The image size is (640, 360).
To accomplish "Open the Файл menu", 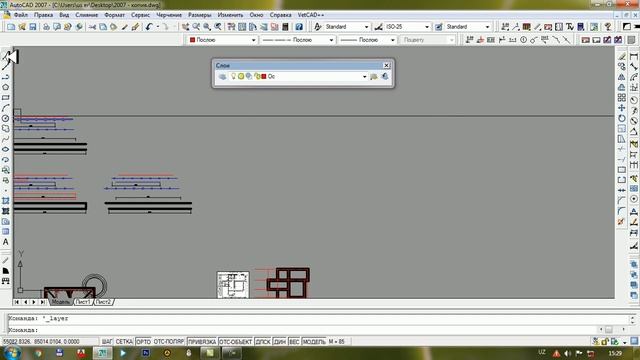I will click(21, 15).
